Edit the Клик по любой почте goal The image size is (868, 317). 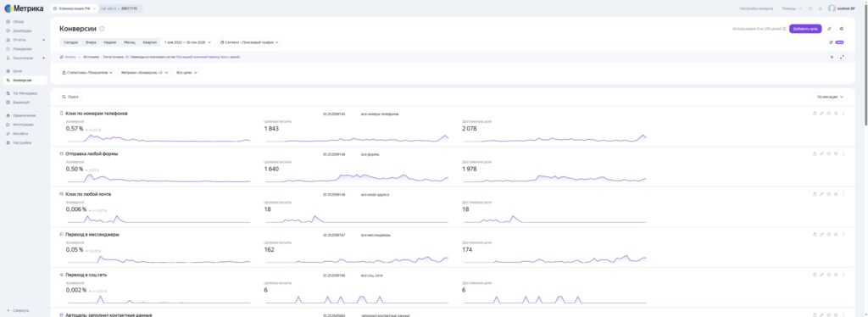[821, 194]
